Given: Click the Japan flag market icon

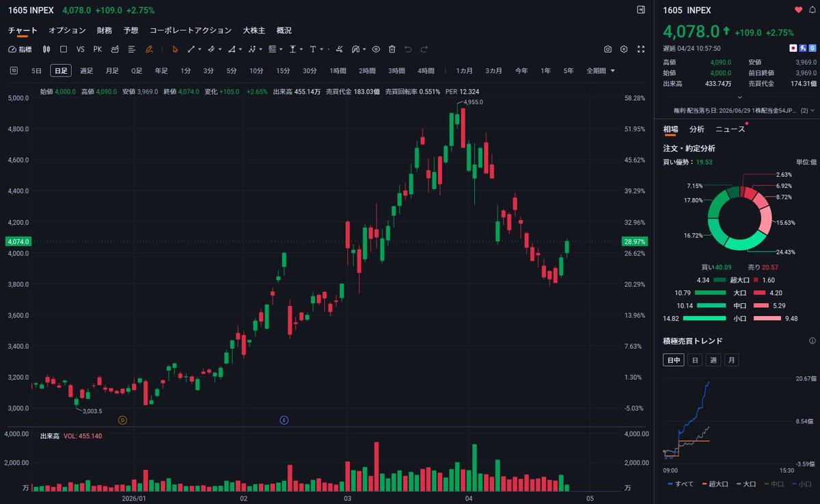Looking at the screenshot, I should click(793, 48).
